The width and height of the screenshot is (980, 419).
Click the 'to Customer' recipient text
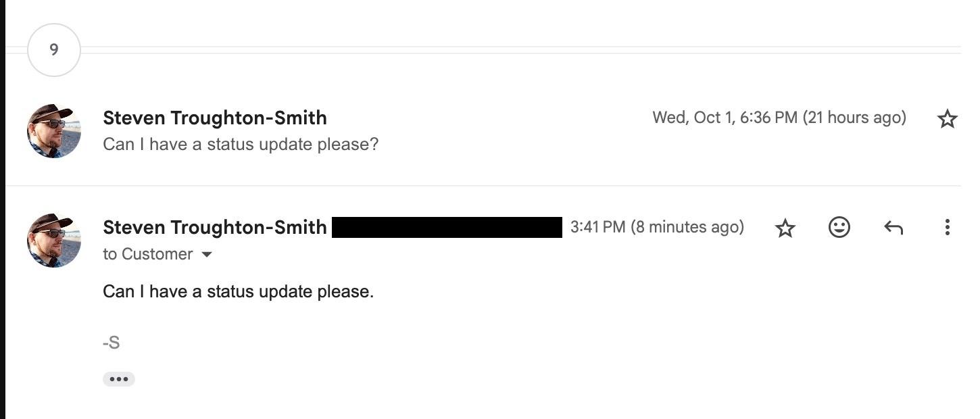click(x=147, y=255)
